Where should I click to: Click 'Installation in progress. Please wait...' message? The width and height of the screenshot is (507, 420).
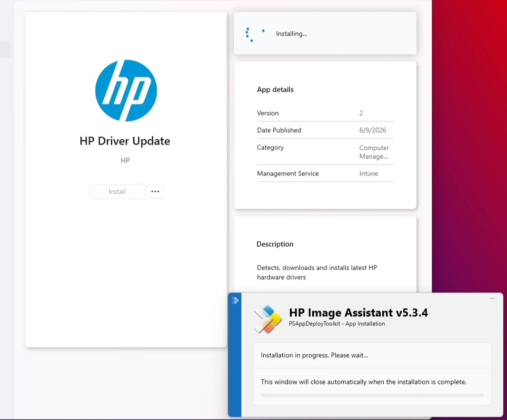click(x=314, y=355)
